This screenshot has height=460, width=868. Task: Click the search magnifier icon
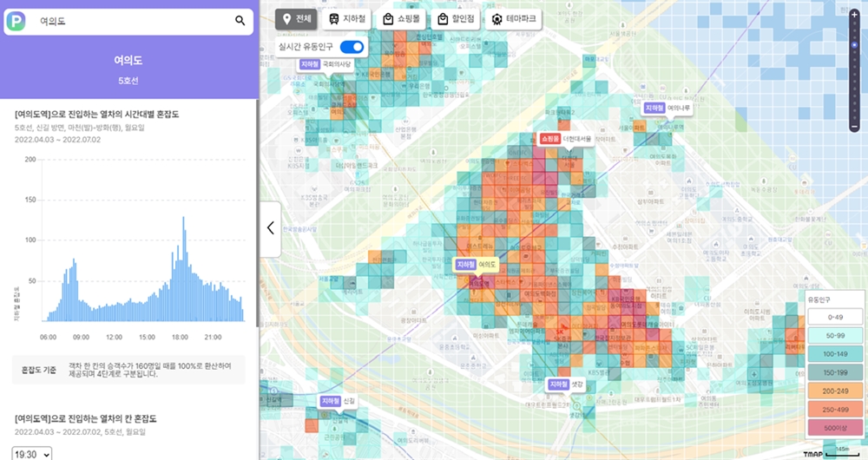240,22
